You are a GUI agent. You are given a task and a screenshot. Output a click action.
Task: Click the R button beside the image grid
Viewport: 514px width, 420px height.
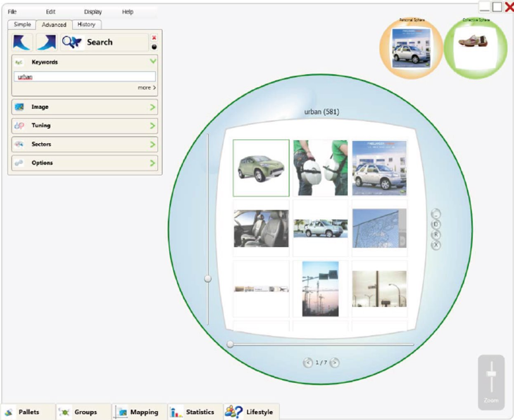[x=436, y=235]
